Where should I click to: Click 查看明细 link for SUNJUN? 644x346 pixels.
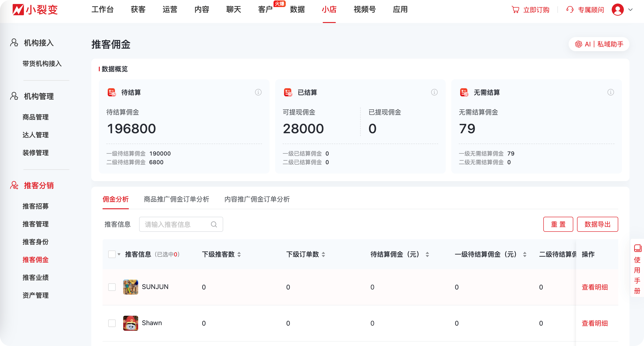pos(595,287)
